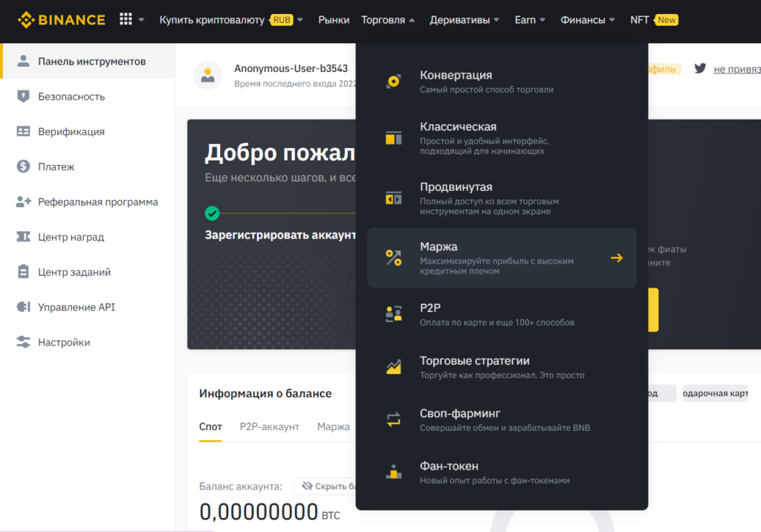Click the Безопасность shield icon
This screenshot has height=532, width=761.
click(x=23, y=96)
